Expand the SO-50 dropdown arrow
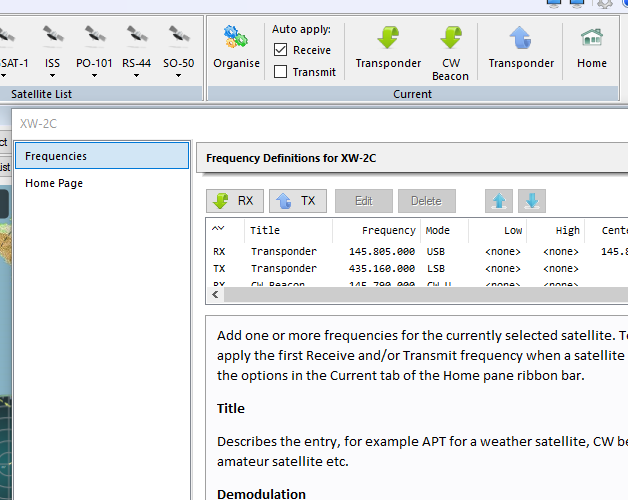Viewport: 628px width, 500px height. click(x=179, y=75)
